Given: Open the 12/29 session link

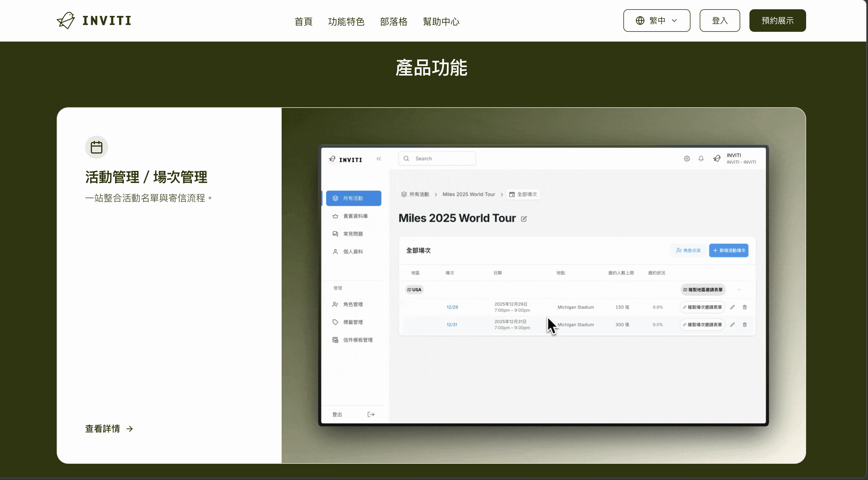Looking at the screenshot, I should (452, 307).
